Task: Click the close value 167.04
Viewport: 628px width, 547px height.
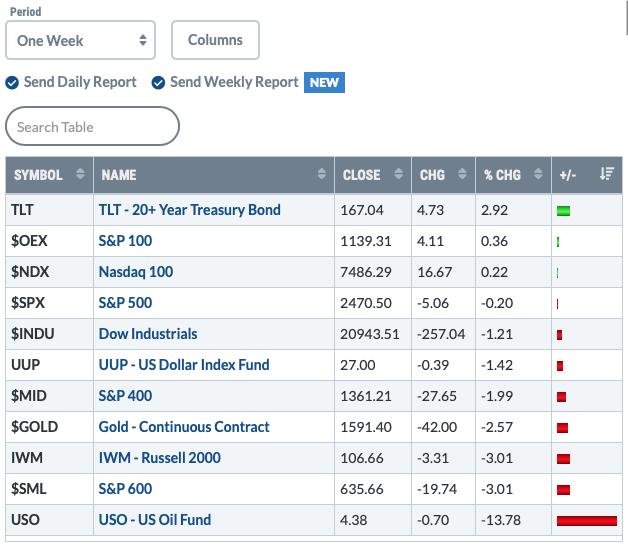Action: (362, 210)
